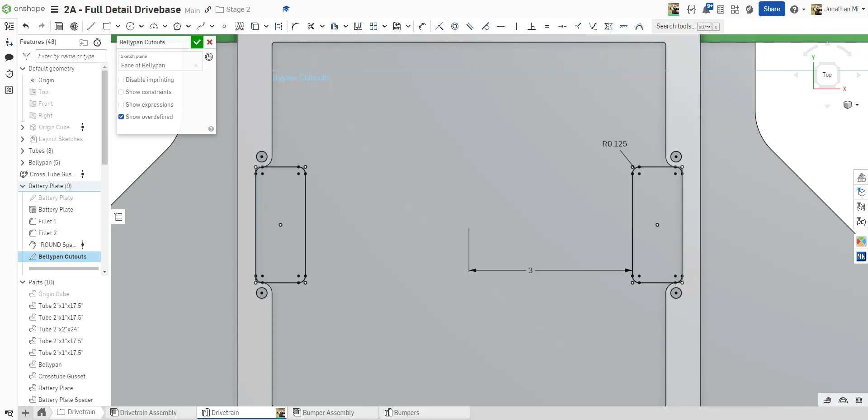This screenshot has width=868, height=420.
Task: Collapse the Battery Plate (9) folder
Action: (23, 186)
